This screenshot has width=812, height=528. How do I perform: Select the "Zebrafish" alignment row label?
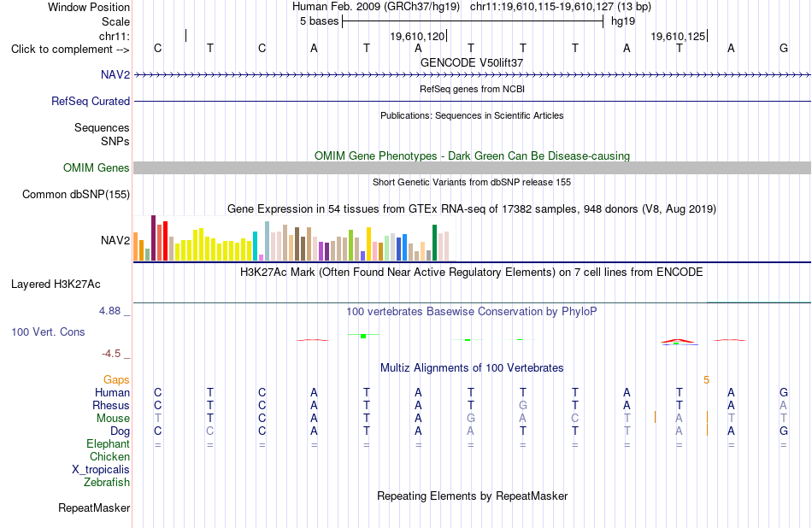pyautogui.click(x=107, y=483)
